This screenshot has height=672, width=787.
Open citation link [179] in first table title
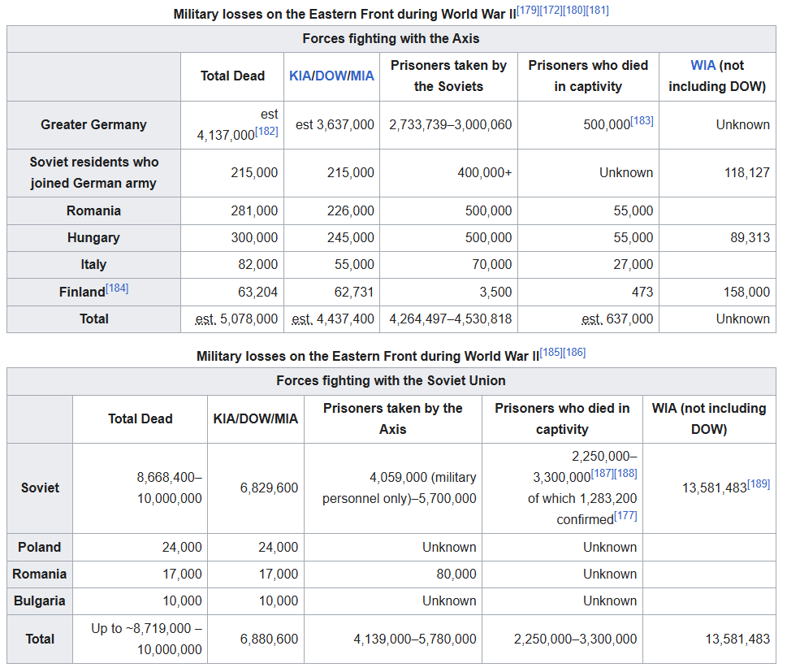(x=528, y=10)
